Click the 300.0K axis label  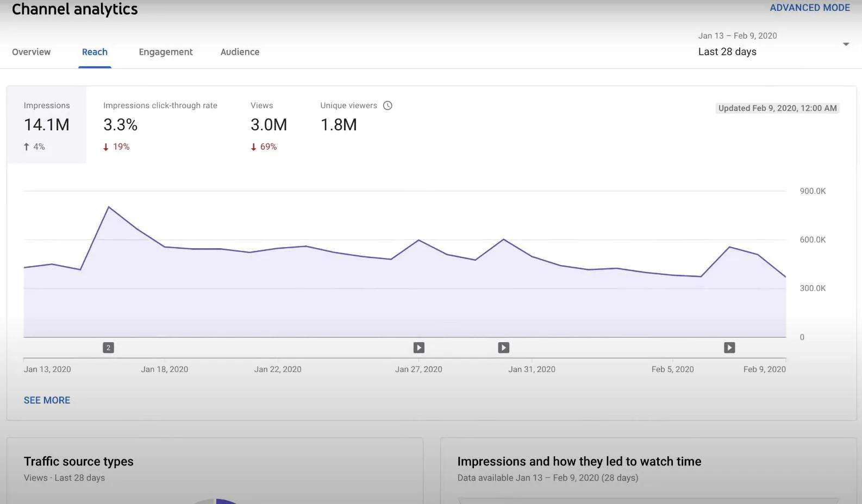click(x=813, y=288)
